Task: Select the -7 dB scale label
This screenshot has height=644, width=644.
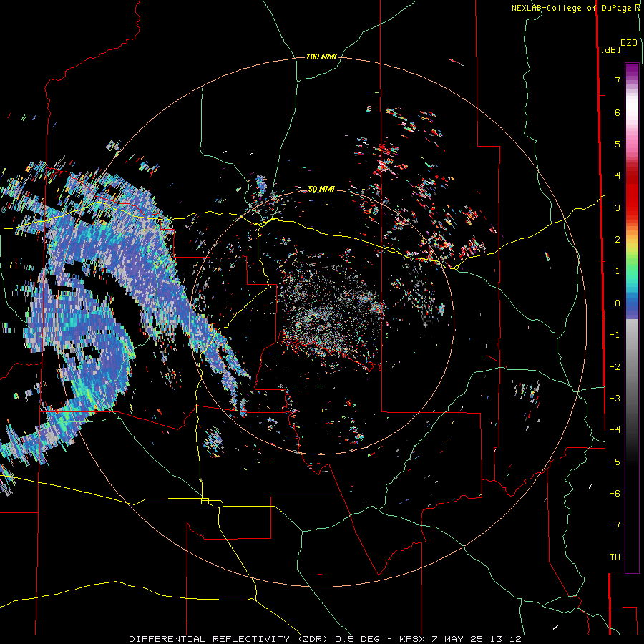Action: [615, 525]
